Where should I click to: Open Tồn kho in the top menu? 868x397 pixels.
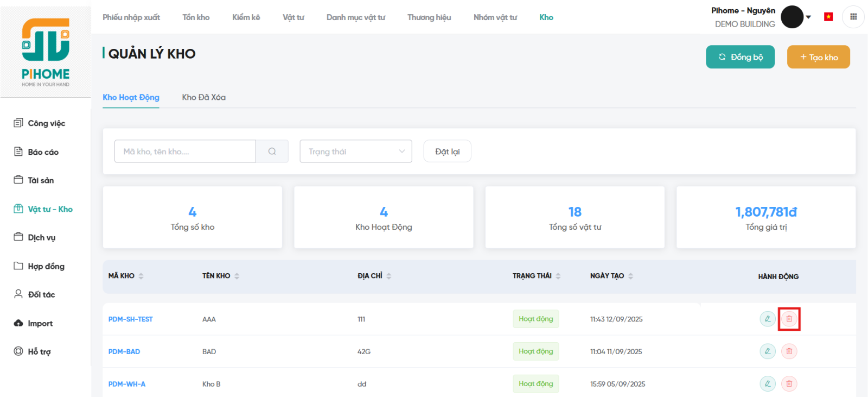[196, 17]
